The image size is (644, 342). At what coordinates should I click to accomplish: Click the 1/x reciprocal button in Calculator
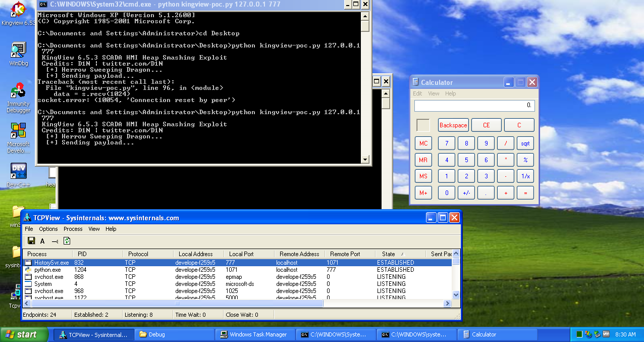coord(525,176)
